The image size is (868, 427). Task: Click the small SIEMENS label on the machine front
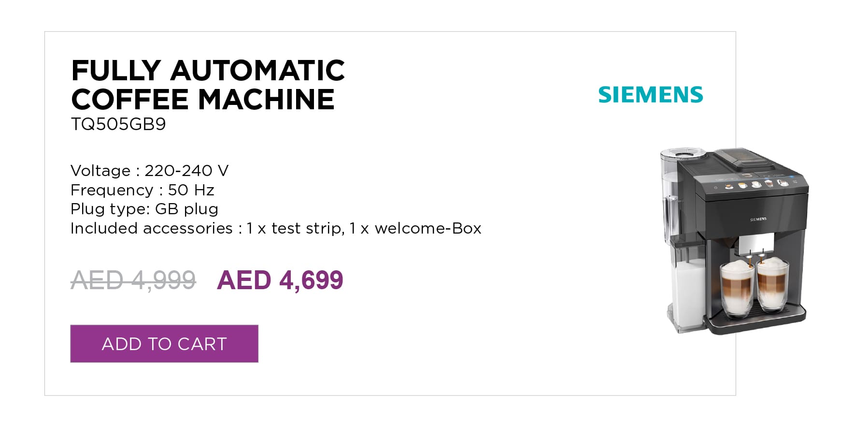tap(758, 219)
